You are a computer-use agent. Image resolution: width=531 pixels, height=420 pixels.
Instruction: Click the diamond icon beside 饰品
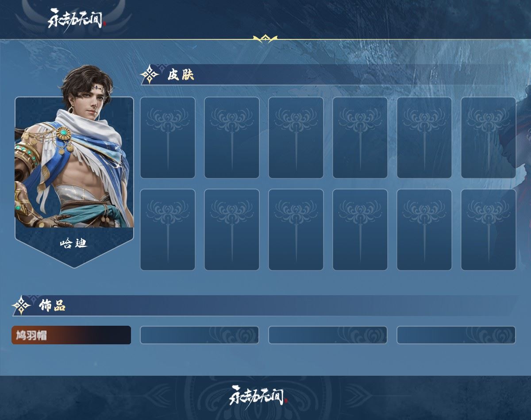[x=21, y=305]
